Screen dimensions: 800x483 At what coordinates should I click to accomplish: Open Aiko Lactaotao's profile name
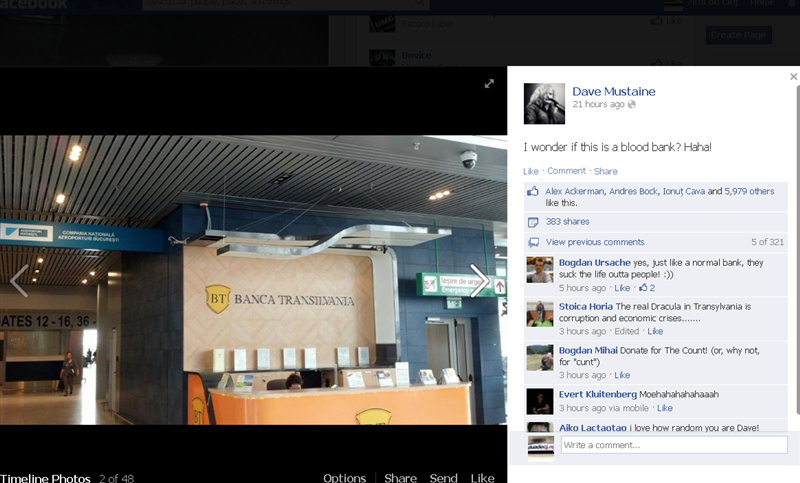coord(592,427)
